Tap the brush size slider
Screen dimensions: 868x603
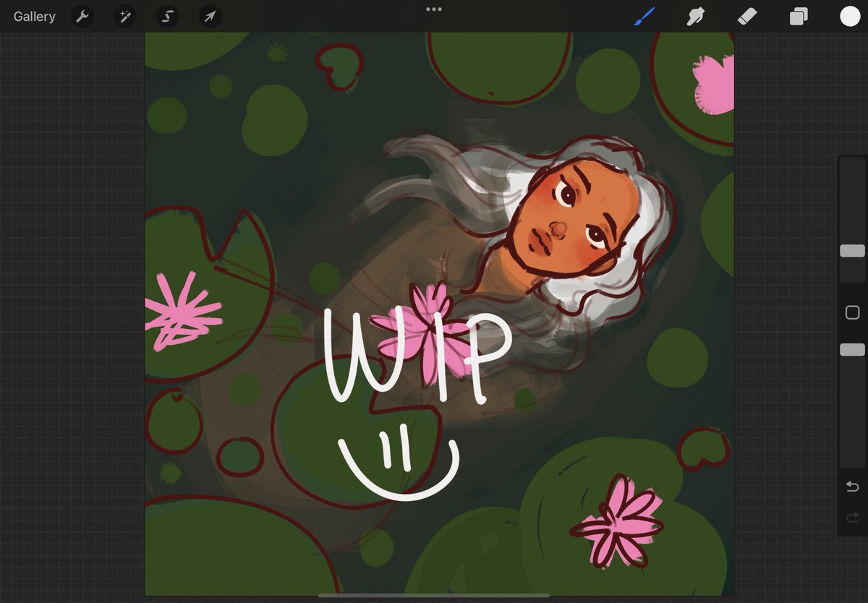[x=851, y=249]
